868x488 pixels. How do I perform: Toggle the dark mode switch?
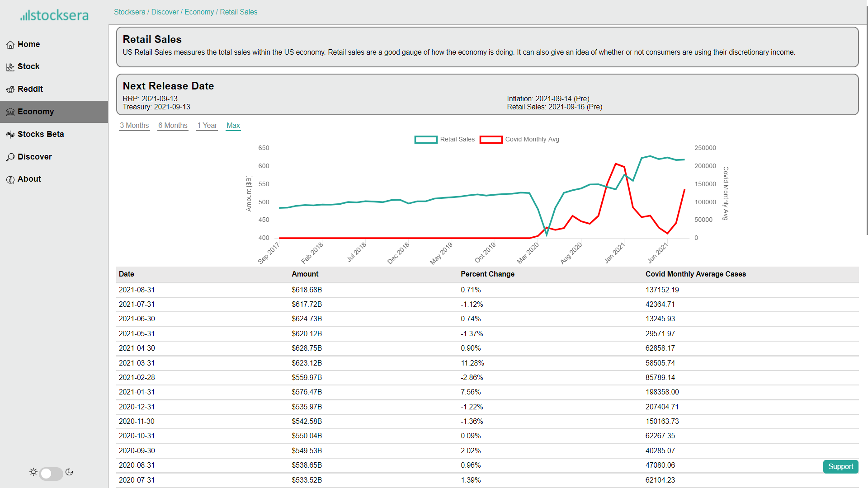point(51,474)
